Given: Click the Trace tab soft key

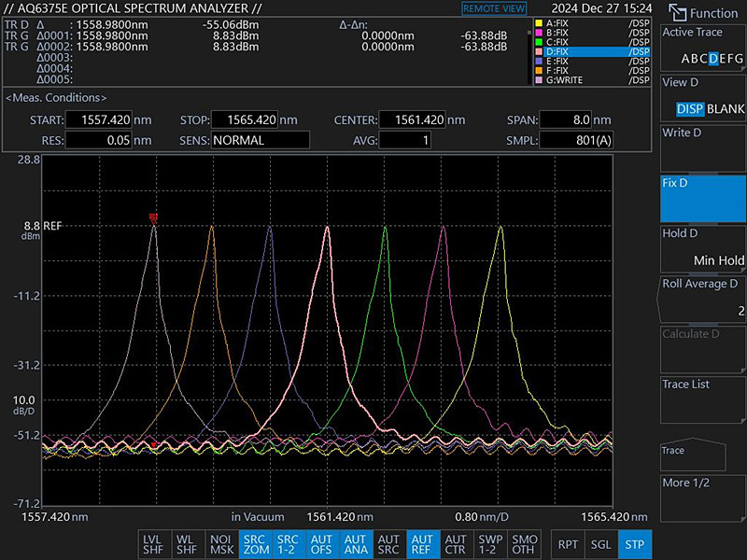Looking at the screenshot, I should click(x=693, y=454).
